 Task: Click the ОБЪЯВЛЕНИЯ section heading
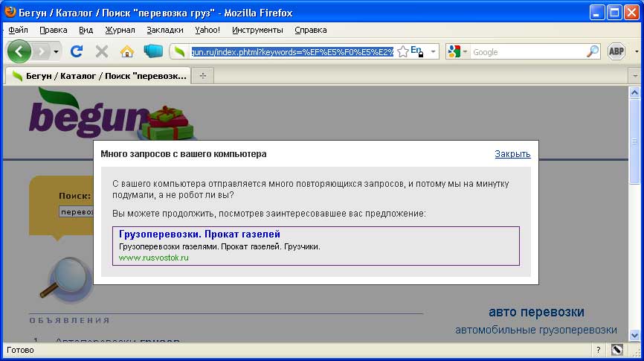click(x=69, y=320)
